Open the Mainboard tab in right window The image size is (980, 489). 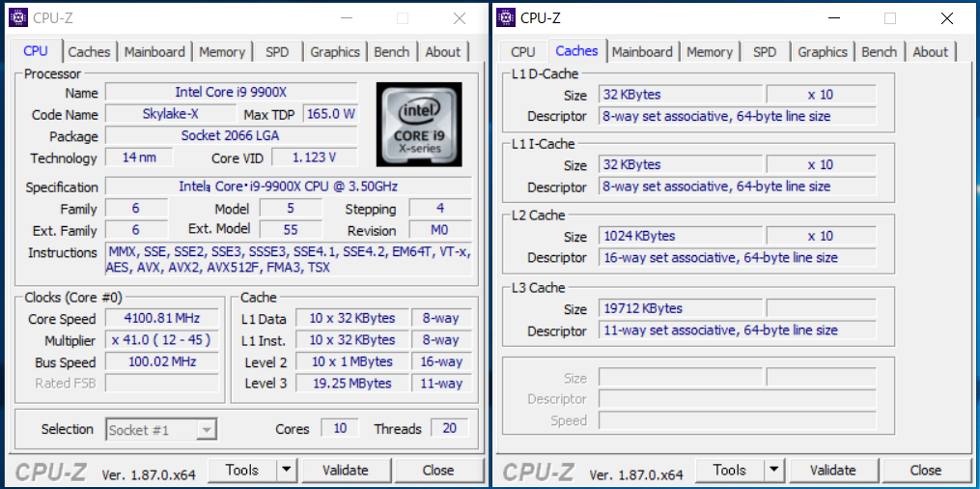[x=642, y=52]
